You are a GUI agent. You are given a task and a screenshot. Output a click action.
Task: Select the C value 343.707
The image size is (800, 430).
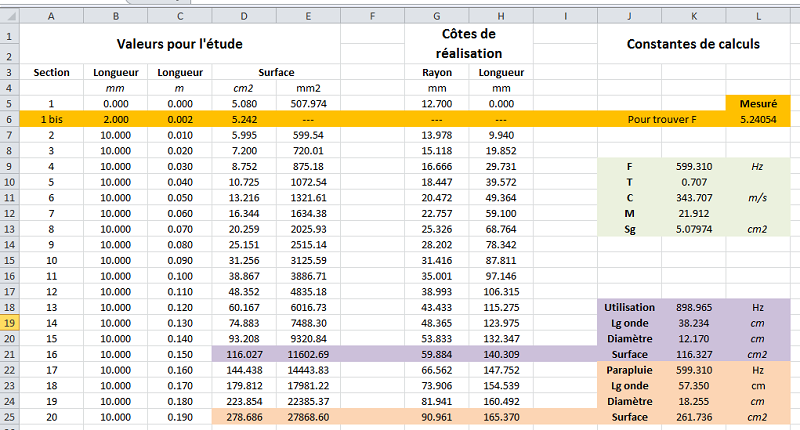(x=694, y=198)
